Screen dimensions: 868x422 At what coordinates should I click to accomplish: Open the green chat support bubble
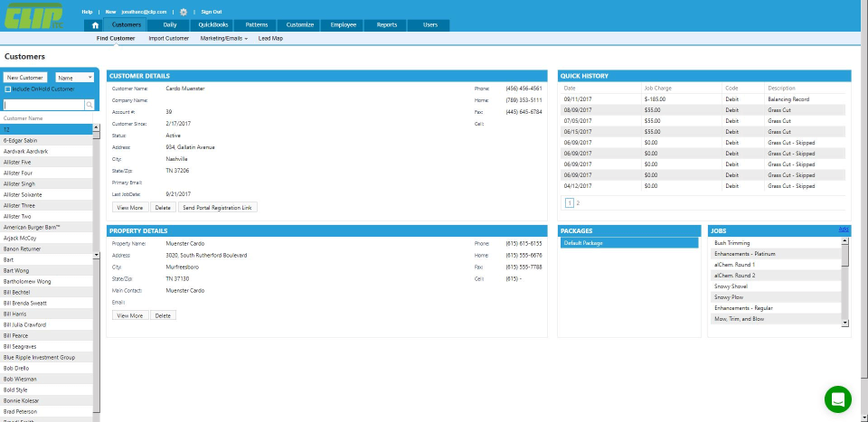pos(838,399)
